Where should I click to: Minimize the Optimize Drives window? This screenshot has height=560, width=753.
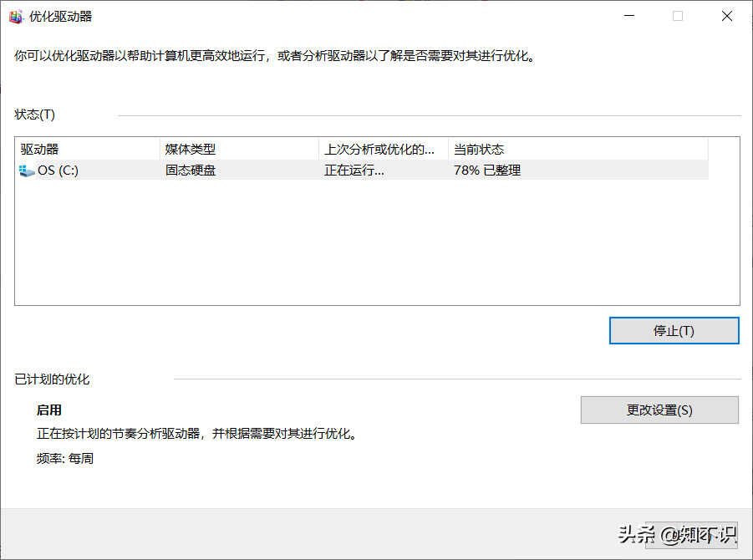pyautogui.click(x=629, y=16)
